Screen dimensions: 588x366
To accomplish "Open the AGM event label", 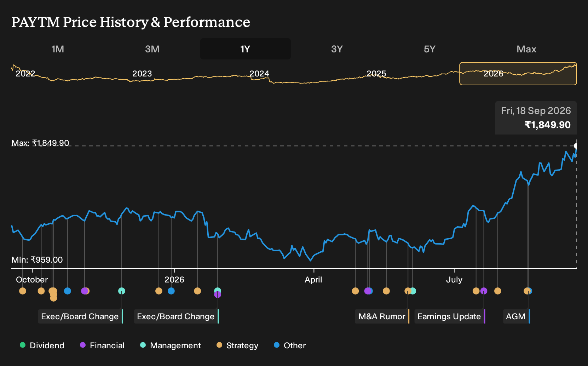I will [516, 316].
